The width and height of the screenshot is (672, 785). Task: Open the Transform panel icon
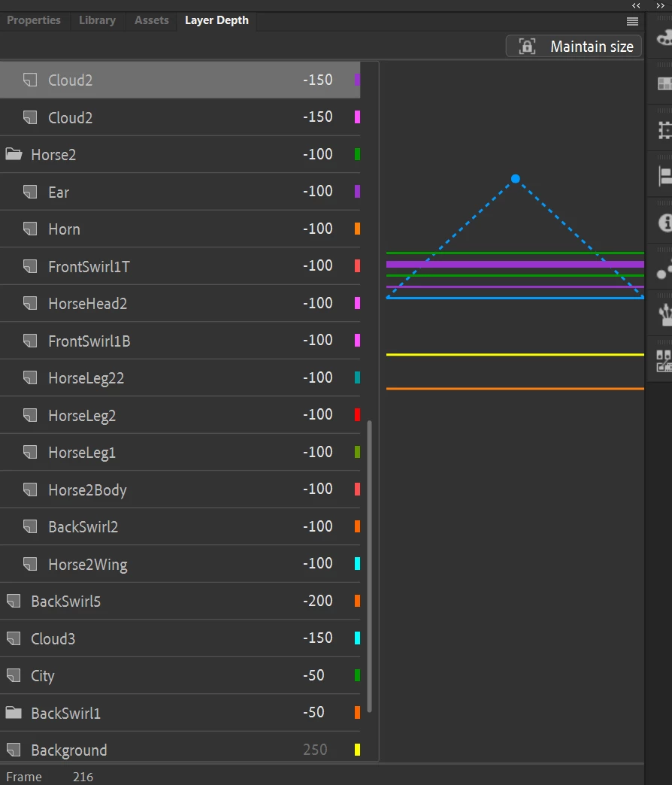pos(664,130)
